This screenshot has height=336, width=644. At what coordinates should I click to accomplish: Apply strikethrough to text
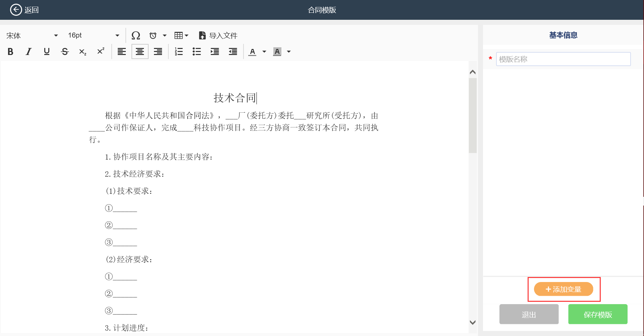point(65,52)
